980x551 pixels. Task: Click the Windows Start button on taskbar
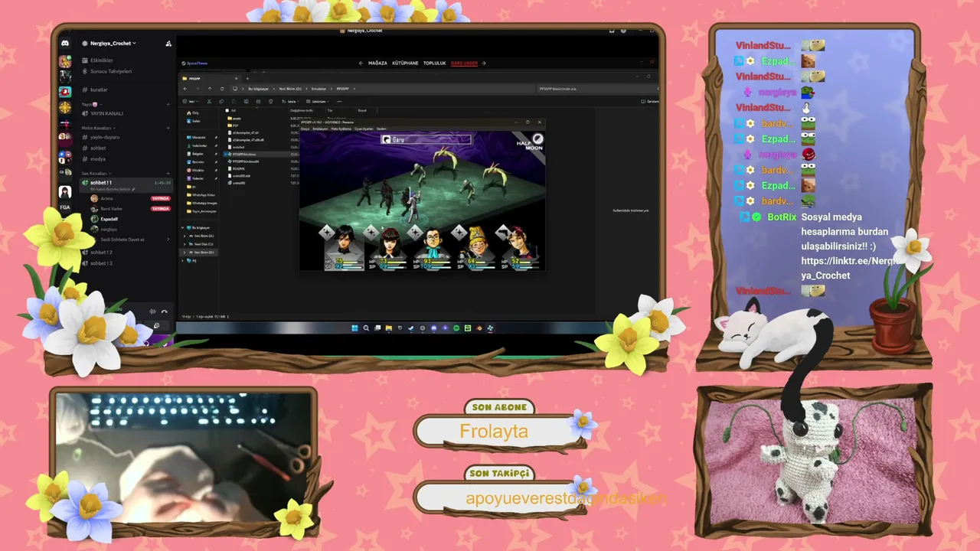tap(354, 328)
